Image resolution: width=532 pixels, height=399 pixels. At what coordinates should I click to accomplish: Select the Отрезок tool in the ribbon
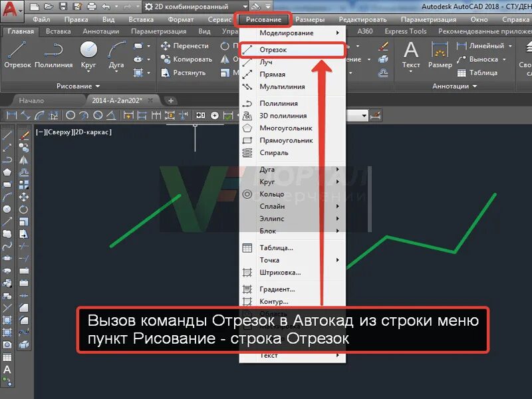[17, 55]
